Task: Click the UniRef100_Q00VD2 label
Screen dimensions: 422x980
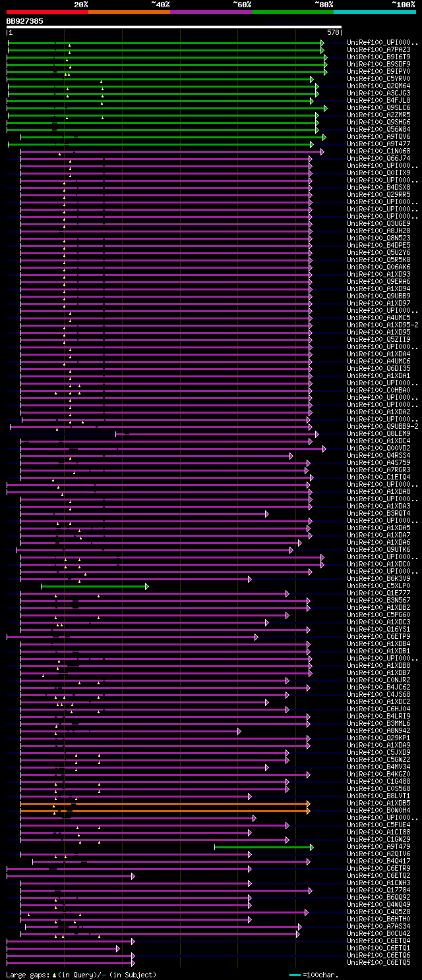Action: click(378, 448)
